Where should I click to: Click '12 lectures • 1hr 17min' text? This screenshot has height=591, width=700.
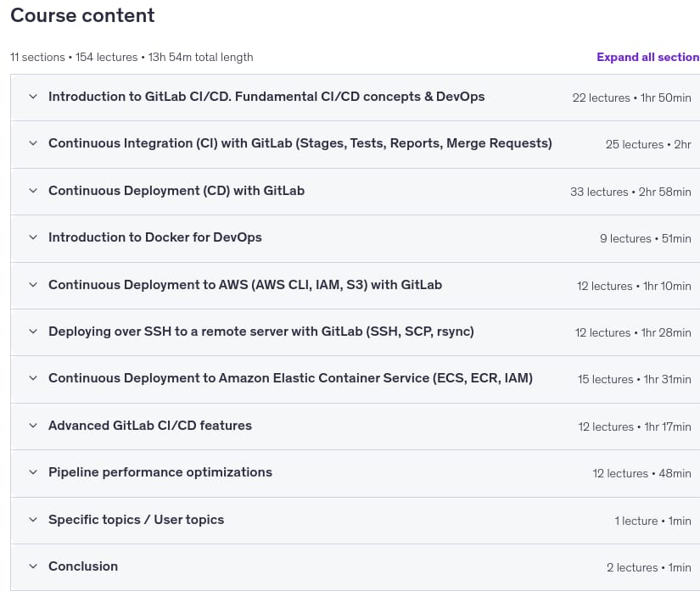point(635,427)
